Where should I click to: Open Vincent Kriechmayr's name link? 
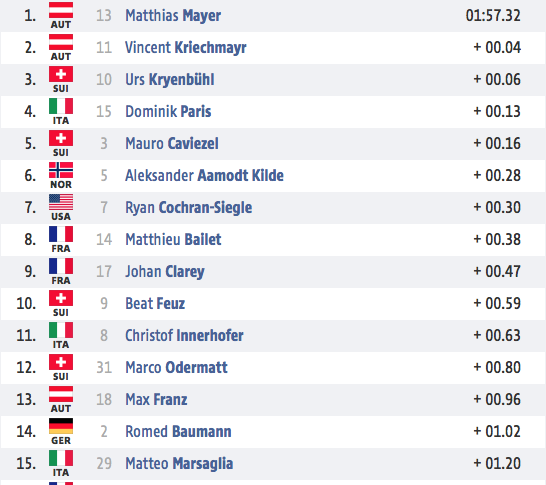[x=186, y=48]
